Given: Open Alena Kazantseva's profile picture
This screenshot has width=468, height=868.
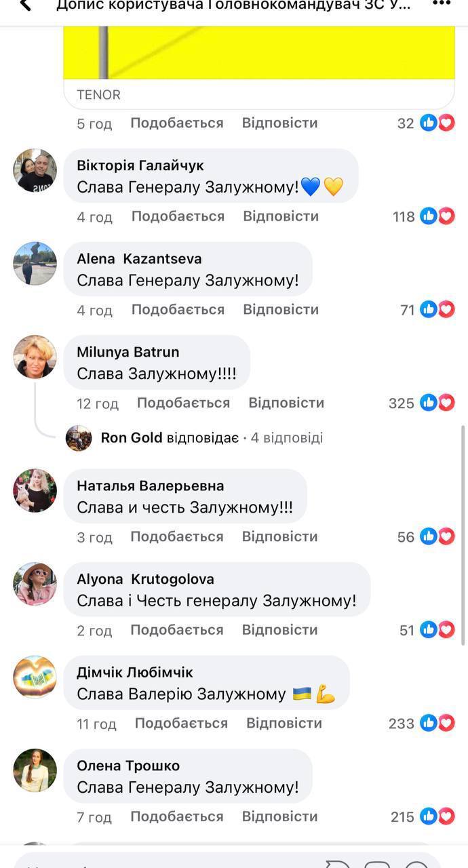Looking at the screenshot, I should pyautogui.click(x=35, y=264).
